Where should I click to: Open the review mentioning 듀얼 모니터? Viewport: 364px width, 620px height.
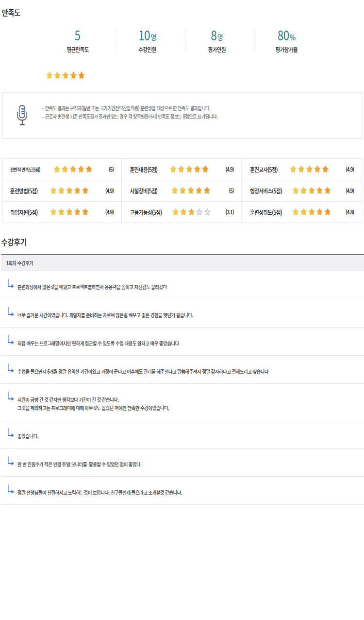pos(79,465)
